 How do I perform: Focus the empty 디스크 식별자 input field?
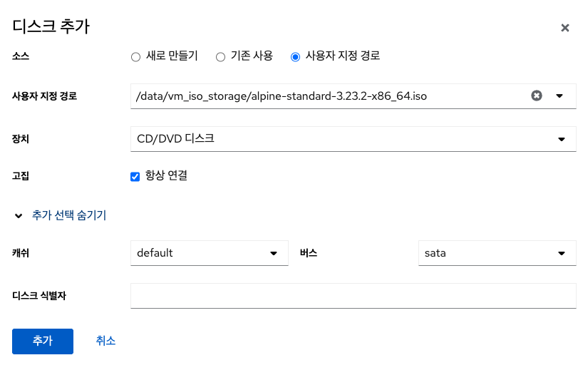[x=353, y=295]
